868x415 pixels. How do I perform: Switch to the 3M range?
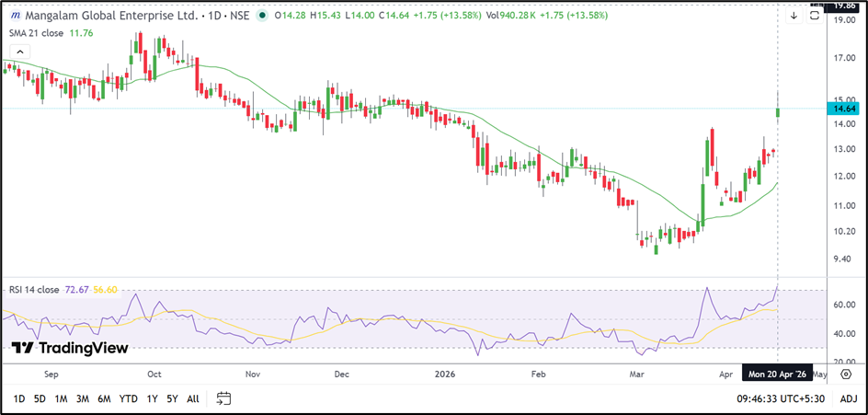(83, 398)
